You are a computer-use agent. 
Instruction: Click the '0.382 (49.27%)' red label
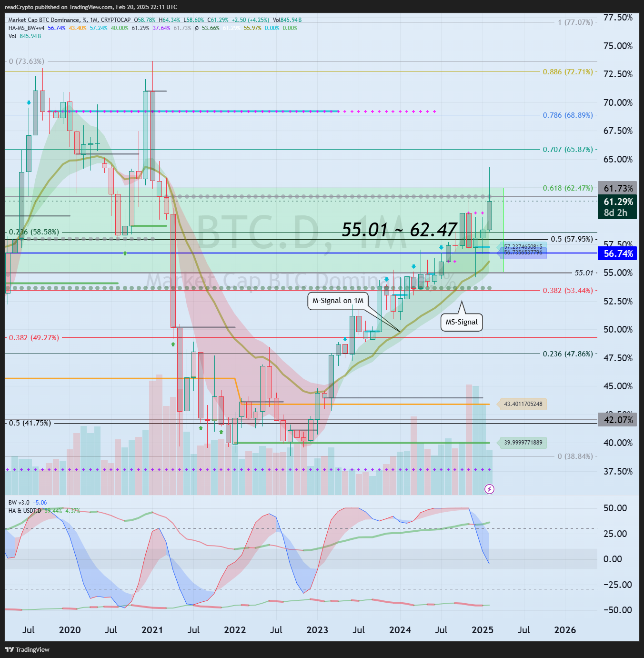point(34,338)
